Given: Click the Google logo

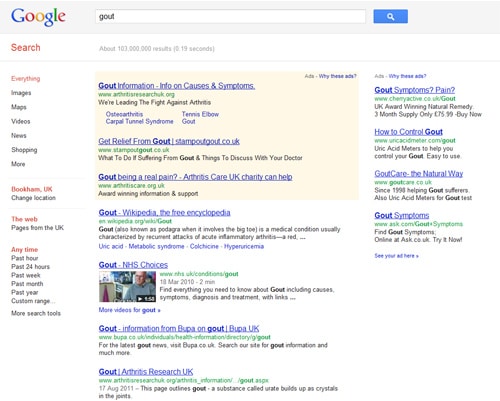Looking at the screenshot, I should coord(38,17).
